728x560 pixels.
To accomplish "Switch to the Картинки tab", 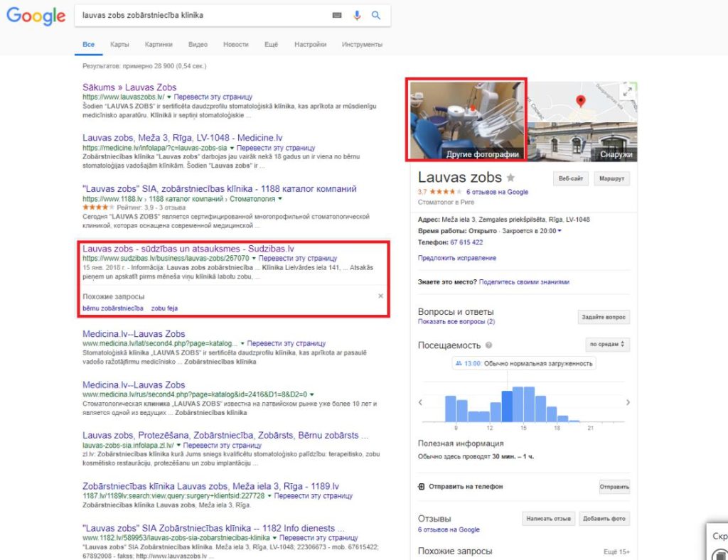I will [159, 44].
